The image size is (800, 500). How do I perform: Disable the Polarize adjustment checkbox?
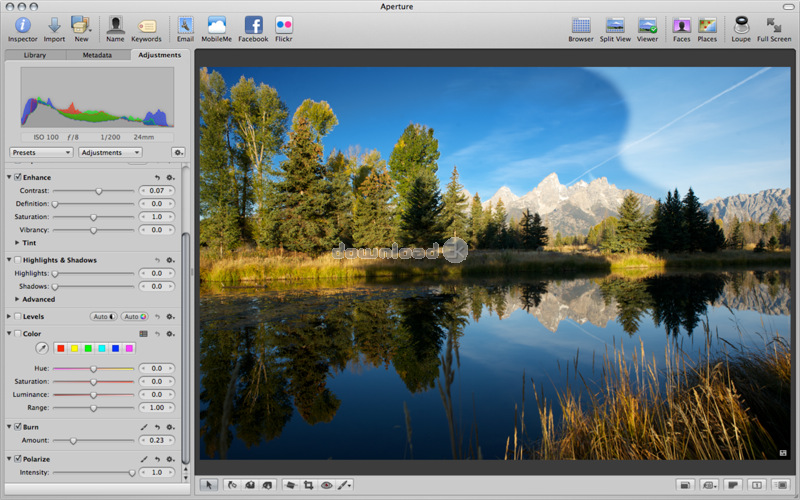point(18,459)
